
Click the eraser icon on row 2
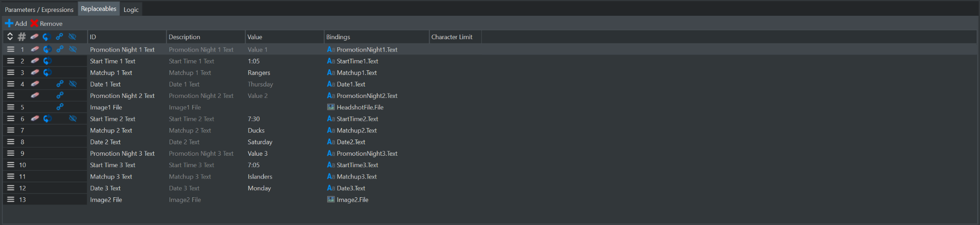(x=34, y=61)
